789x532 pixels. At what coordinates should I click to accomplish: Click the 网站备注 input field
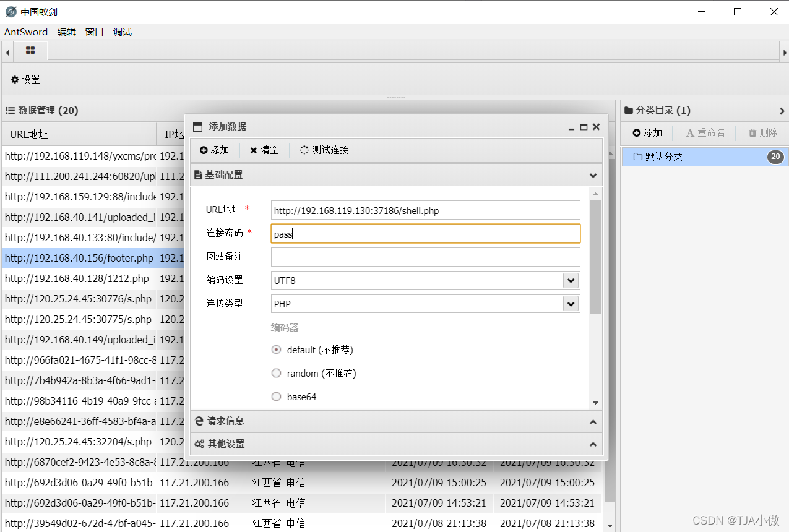[x=426, y=257]
